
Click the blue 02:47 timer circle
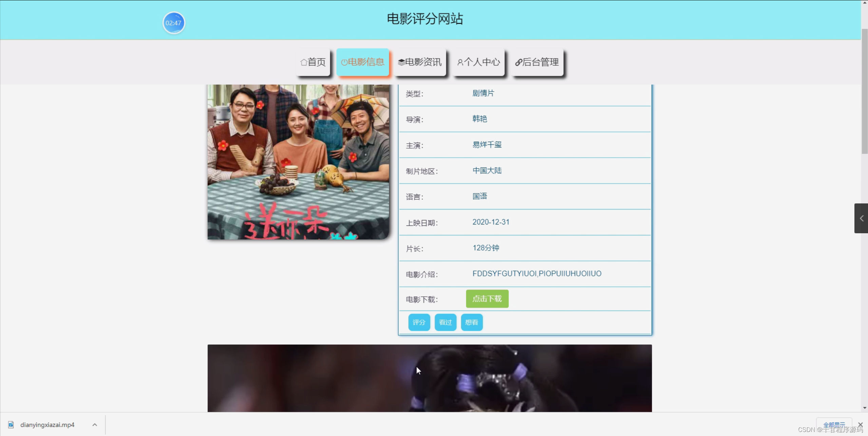(x=173, y=23)
